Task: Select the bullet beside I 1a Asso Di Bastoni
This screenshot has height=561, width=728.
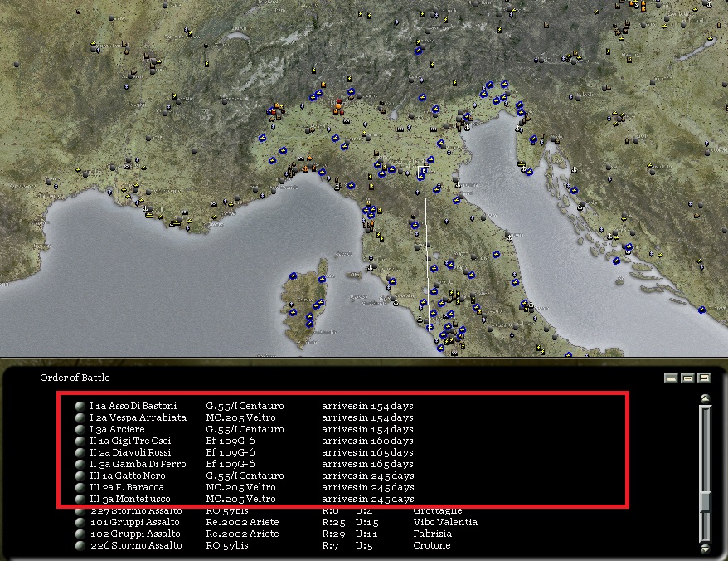Action: (x=80, y=406)
